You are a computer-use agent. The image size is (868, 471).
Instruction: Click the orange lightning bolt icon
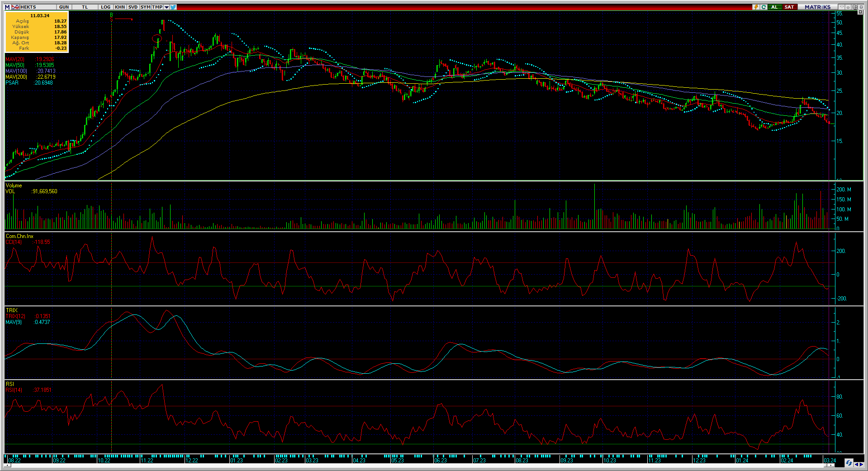[x=756, y=7]
